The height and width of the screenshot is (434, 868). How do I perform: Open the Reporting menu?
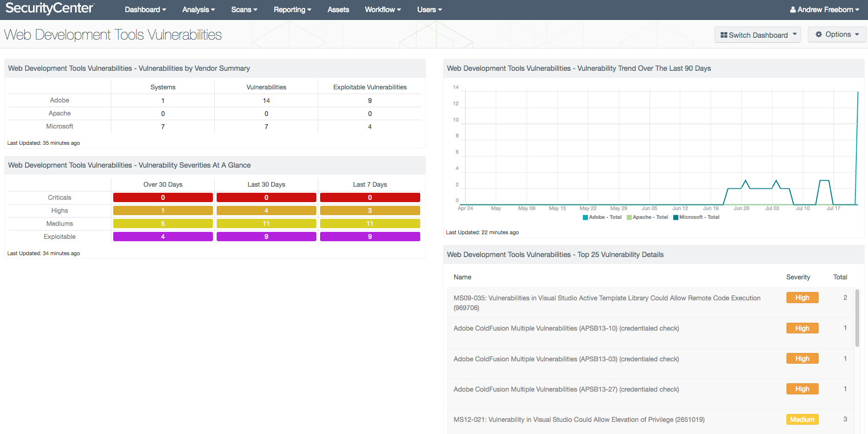pyautogui.click(x=293, y=10)
